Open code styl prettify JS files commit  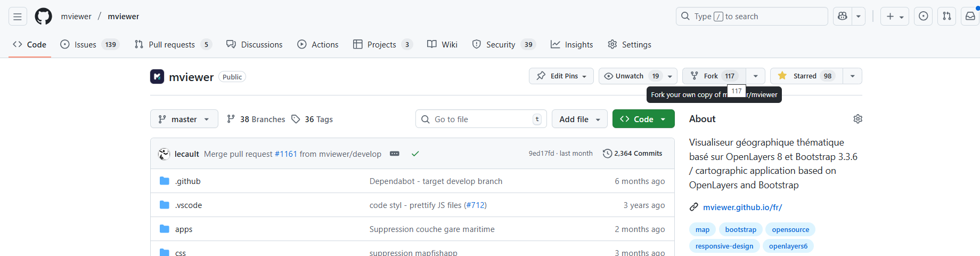[415, 205]
